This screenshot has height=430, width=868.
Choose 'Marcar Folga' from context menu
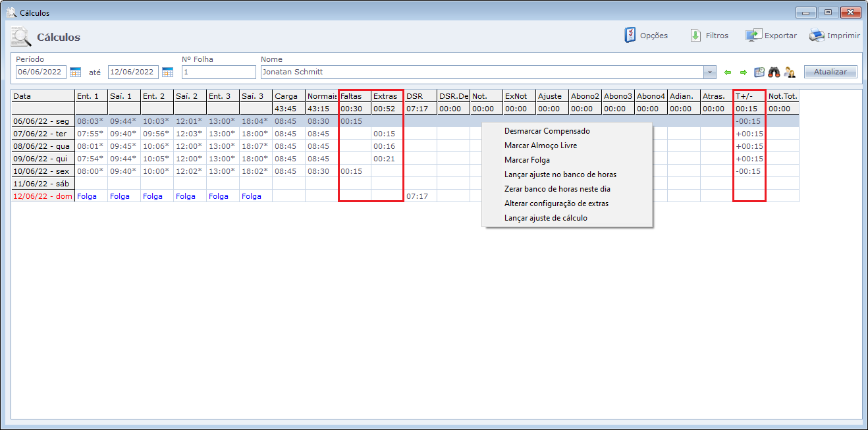(527, 160)
